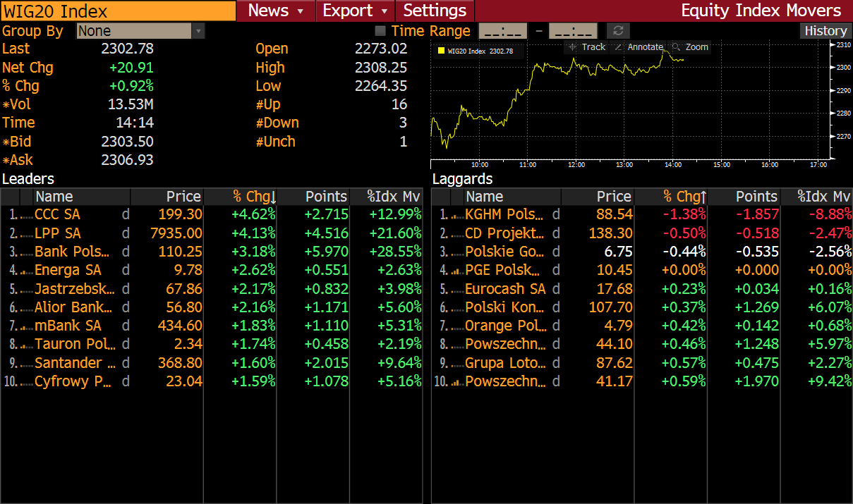Open the Settings menu
The width and height of the screenshot is (853, 504).
point(435,11)
